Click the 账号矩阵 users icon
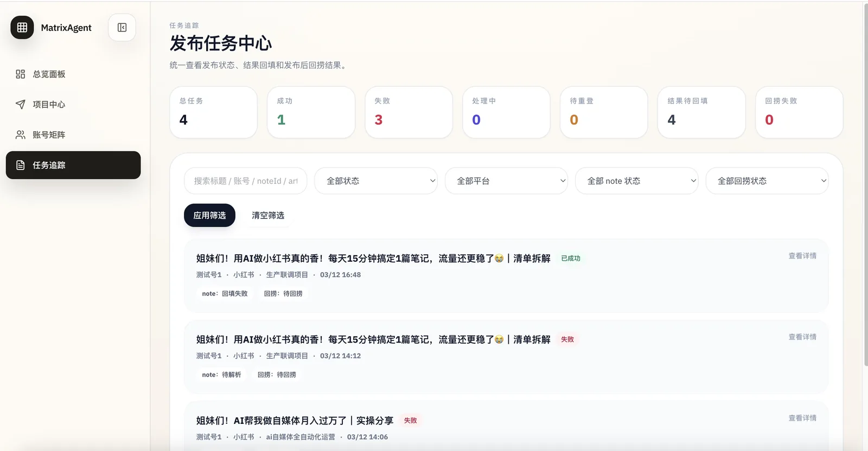The image size is (868, 451). (21, 135)
